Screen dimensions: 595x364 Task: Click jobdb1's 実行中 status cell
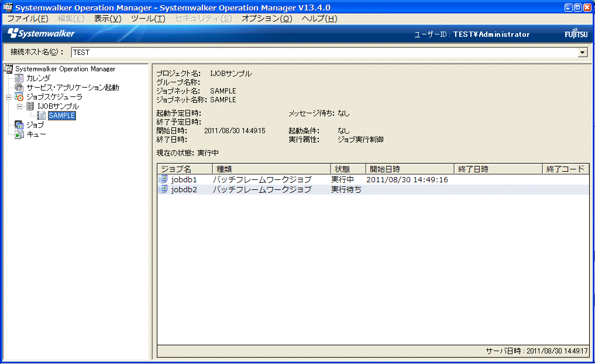[x=342, y=179]
